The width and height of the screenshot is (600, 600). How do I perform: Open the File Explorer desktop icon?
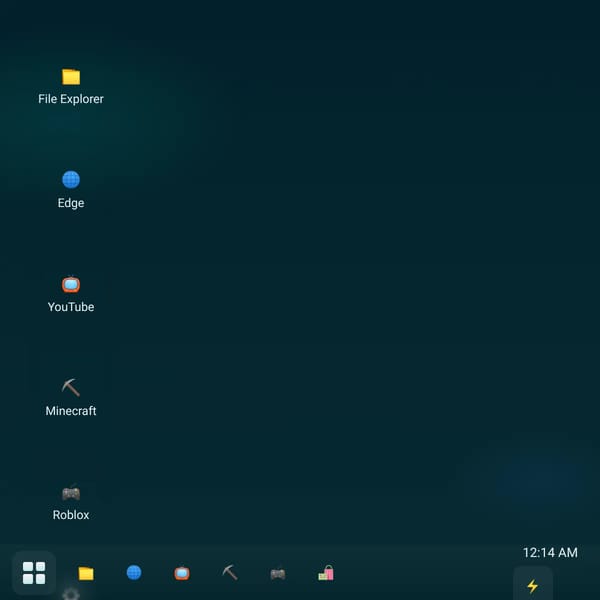pyautogui.click(x=71, y=87)
